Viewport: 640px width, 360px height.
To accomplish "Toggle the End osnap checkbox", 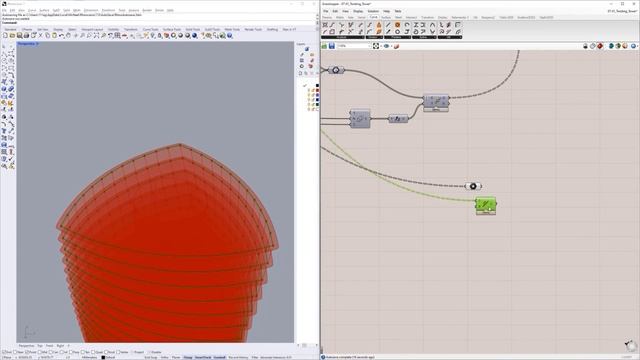I will tap(3, 352).
